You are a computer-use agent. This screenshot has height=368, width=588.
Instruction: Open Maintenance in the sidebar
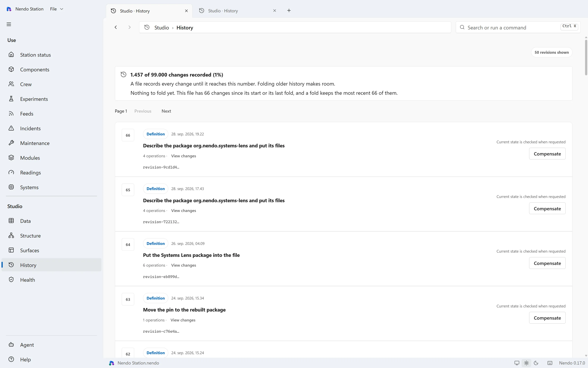click(x=51, y=143)
